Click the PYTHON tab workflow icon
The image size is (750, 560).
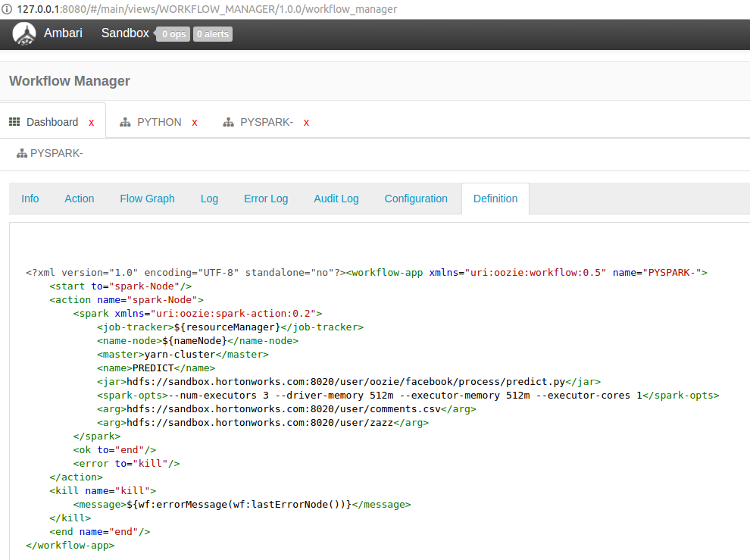tap(126, 122)
